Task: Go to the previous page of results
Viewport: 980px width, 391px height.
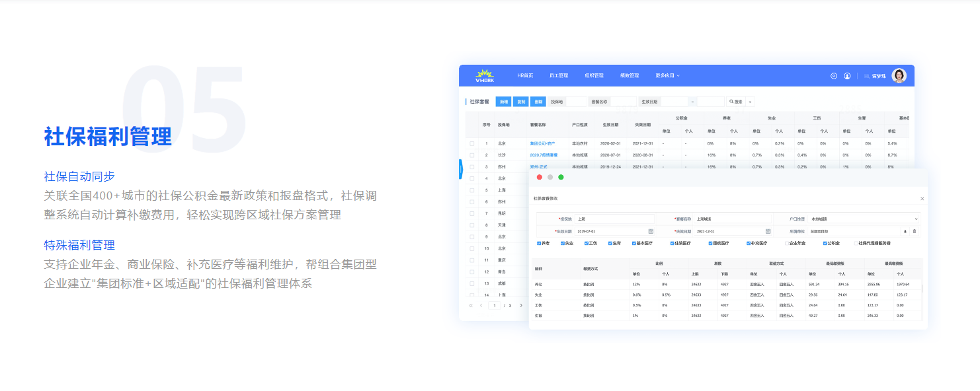Action: [x=481, y=305]
